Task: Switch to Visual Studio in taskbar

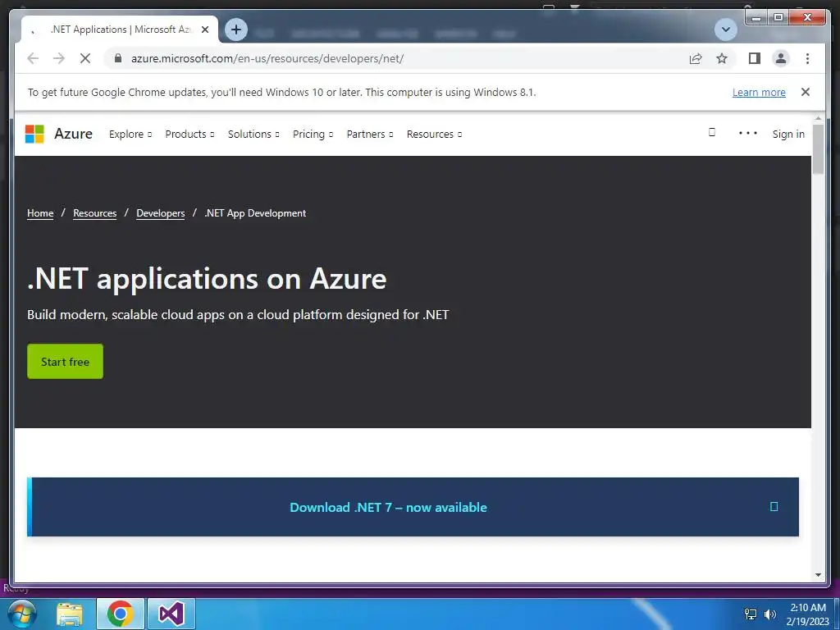Action: coord(171,614)
